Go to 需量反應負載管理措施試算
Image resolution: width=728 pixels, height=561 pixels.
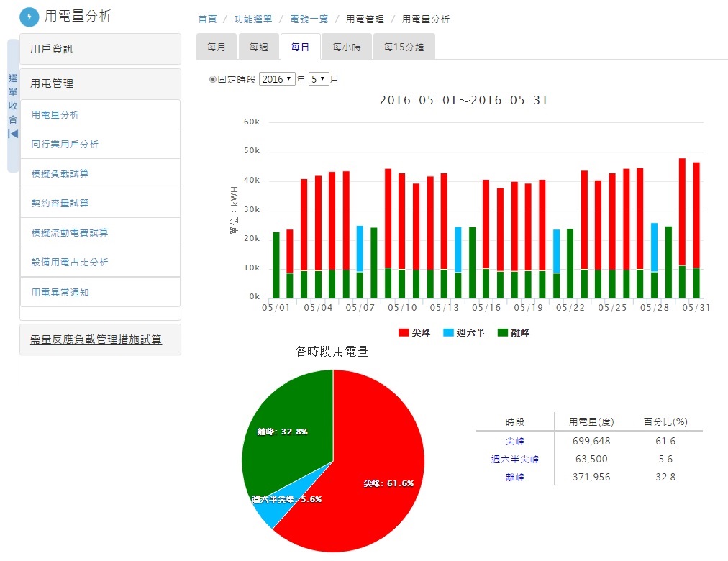(x=96, y=339)
